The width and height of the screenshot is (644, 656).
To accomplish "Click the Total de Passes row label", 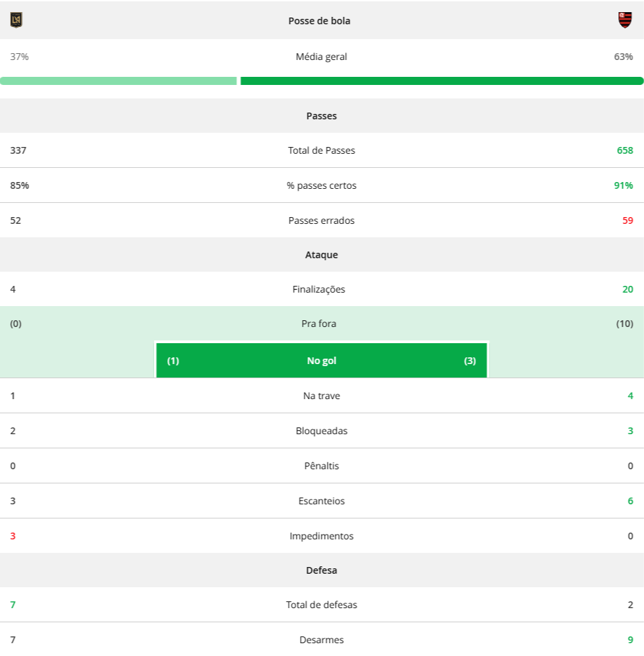I will [322, 150].
